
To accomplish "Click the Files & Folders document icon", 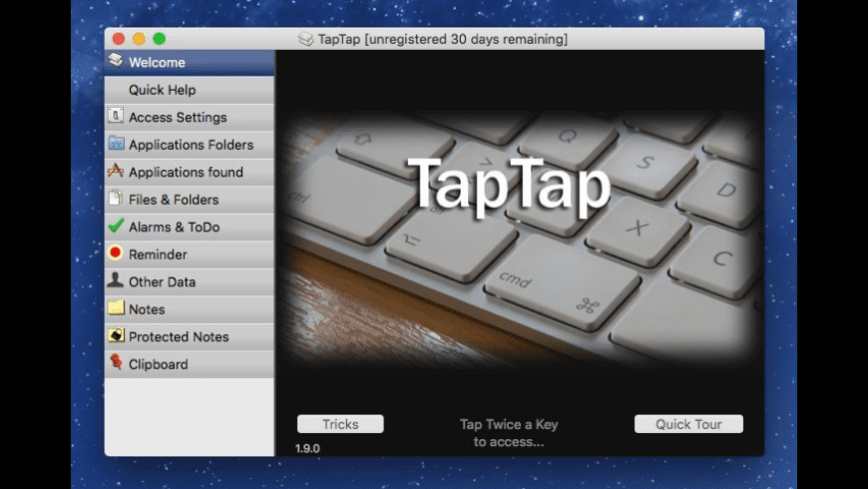I will click(x=115, y=198).
